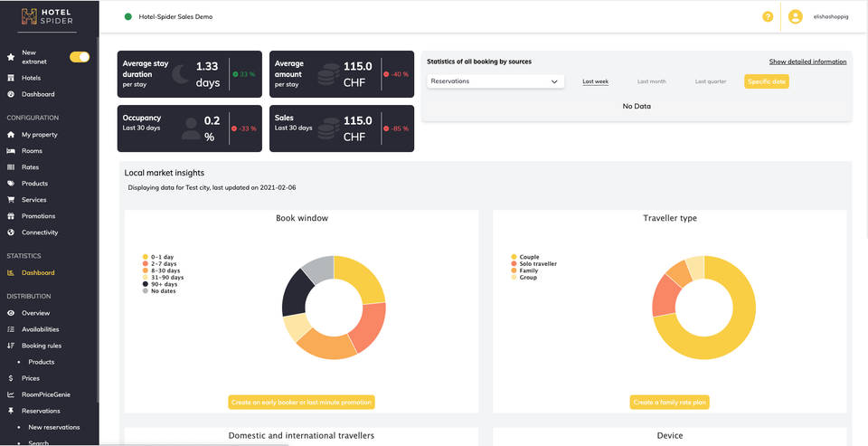Click the Specific date button
868x446 pixels.
pos(767,81)
